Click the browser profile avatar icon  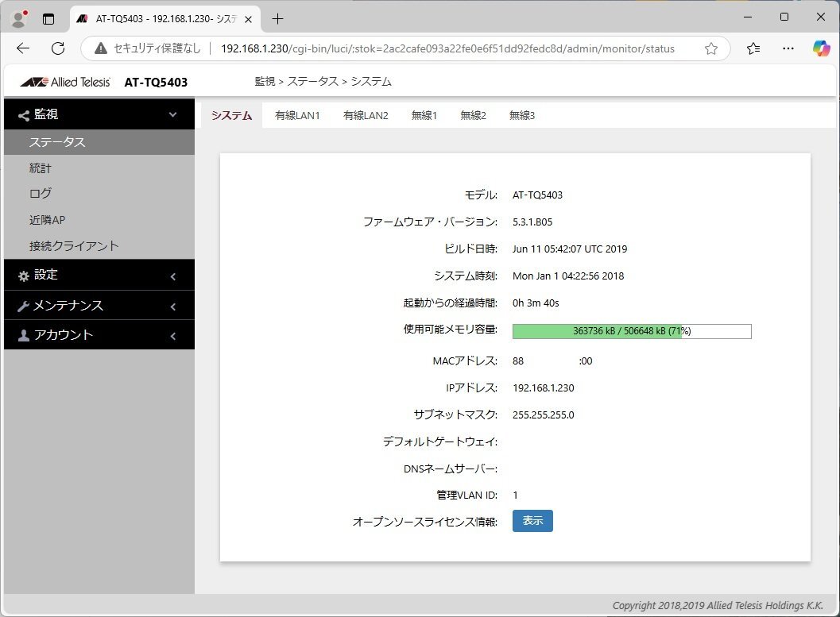point(19,18)
